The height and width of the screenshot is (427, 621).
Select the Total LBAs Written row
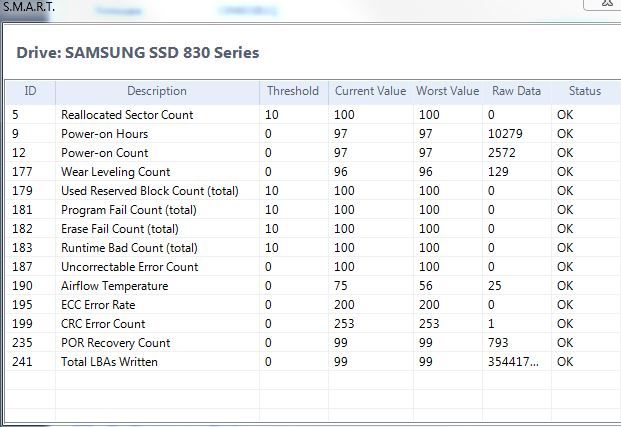pos(313,362)
